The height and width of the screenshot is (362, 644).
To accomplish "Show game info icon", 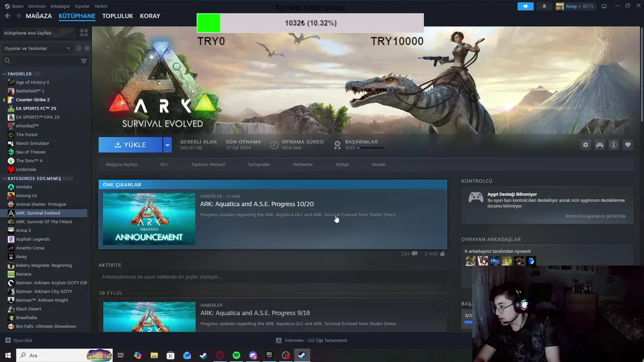I will (614, 145).
